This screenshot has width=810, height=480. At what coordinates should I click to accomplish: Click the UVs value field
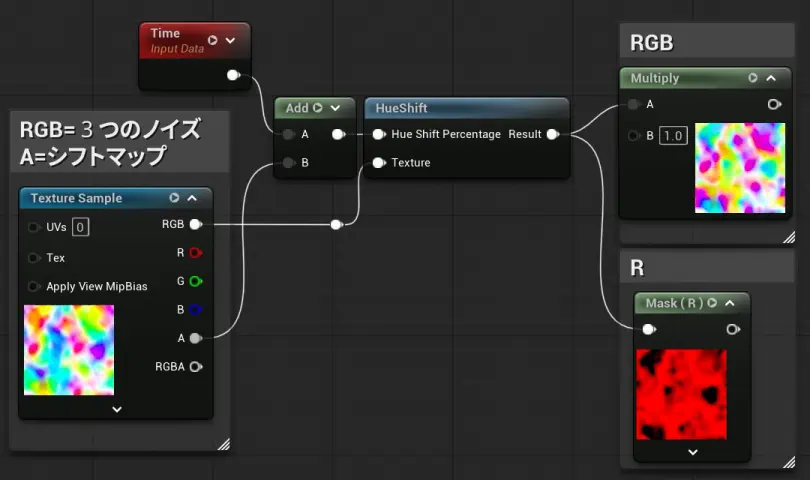click(x=80, y=227)
